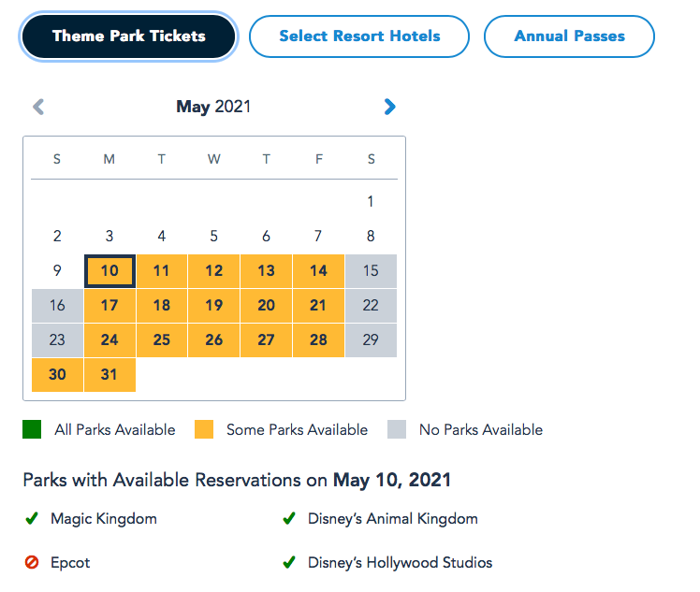Click the green All Parks Available swatch
Viewport: 700px width, 592px height.
point(33,430)
